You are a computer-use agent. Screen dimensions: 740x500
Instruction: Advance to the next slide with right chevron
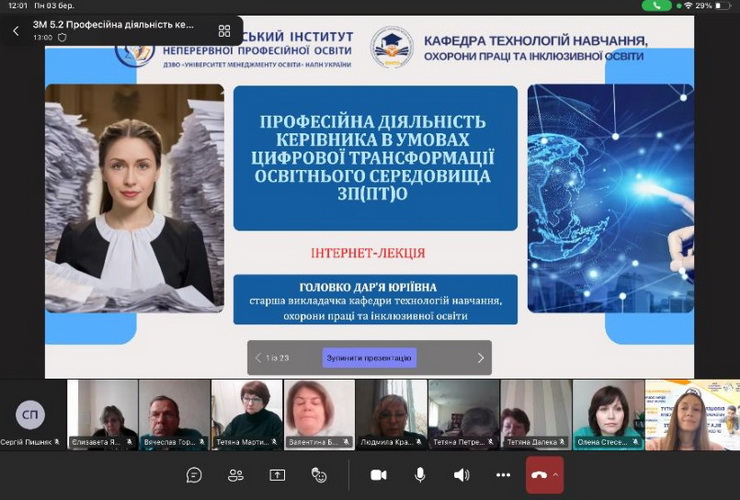click(x=480, y=358)
